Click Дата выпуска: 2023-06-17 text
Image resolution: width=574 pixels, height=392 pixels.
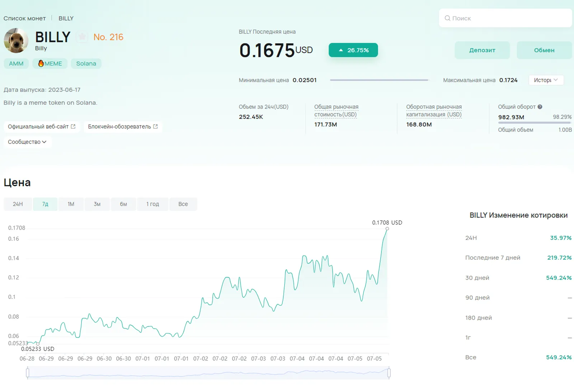tap(42, 90)
